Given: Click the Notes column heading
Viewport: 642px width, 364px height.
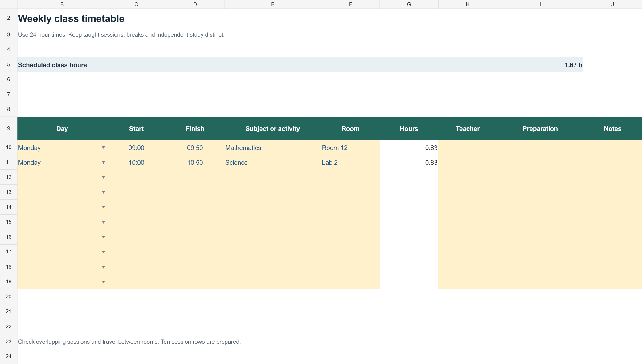Looking at the screenshot, I should 612,129.
